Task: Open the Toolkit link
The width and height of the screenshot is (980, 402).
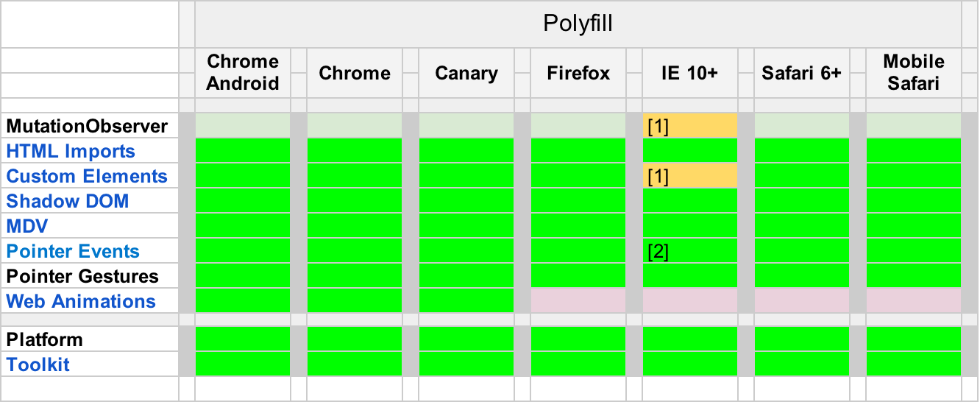Action: tap(38, 364)
